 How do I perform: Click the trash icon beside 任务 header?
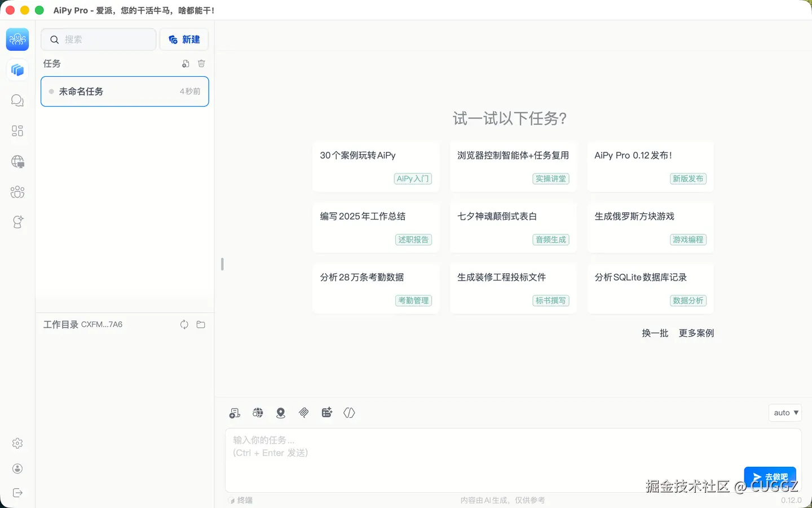pyautogui.click(x=201, y=64)
